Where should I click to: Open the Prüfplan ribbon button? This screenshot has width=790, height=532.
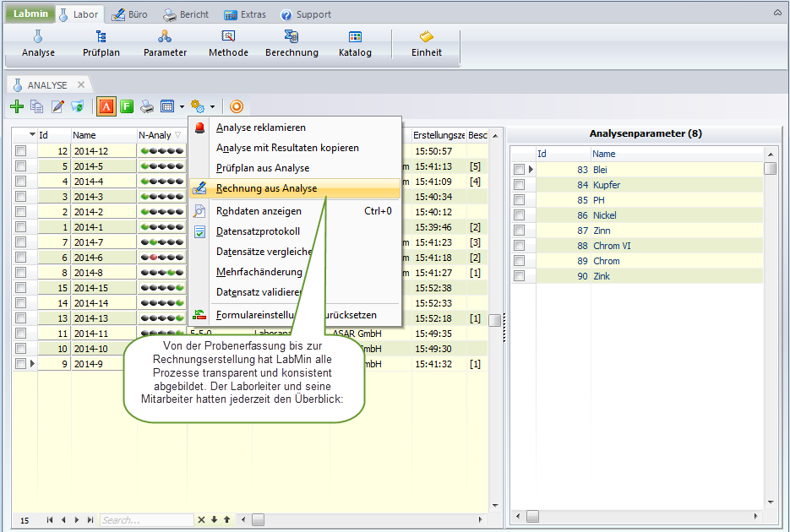click(x=101, y=44)
